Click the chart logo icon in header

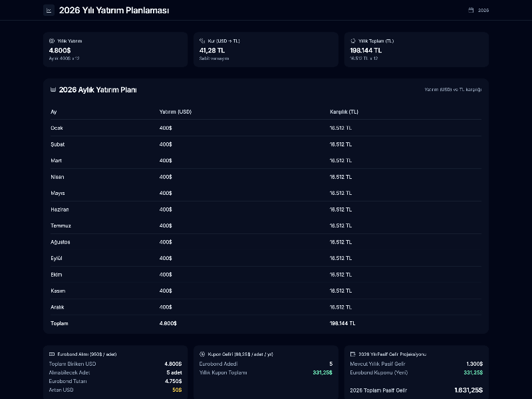click(x=49, y=10)
